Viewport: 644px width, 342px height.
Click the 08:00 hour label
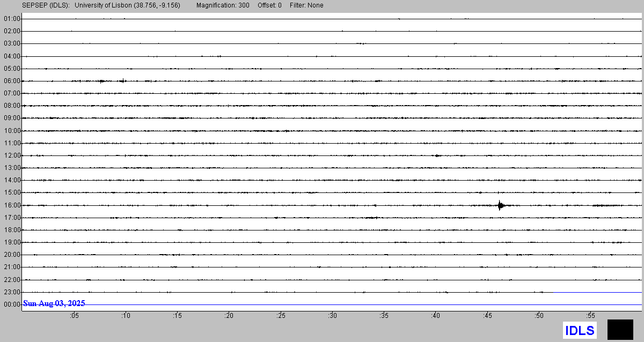click(x=12, y=106)
